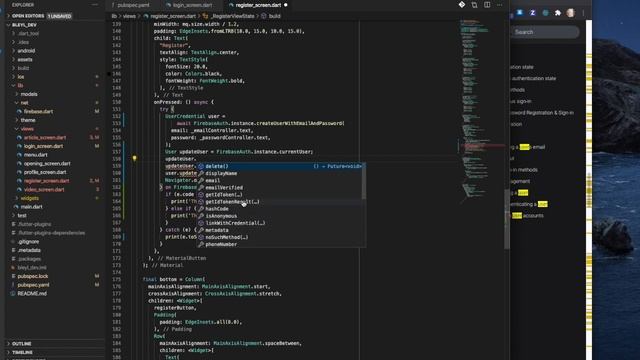This screenshot has height=360, width=640.
Task: Click the autocomplete list scrollbar
Action: tap(364, 181)
